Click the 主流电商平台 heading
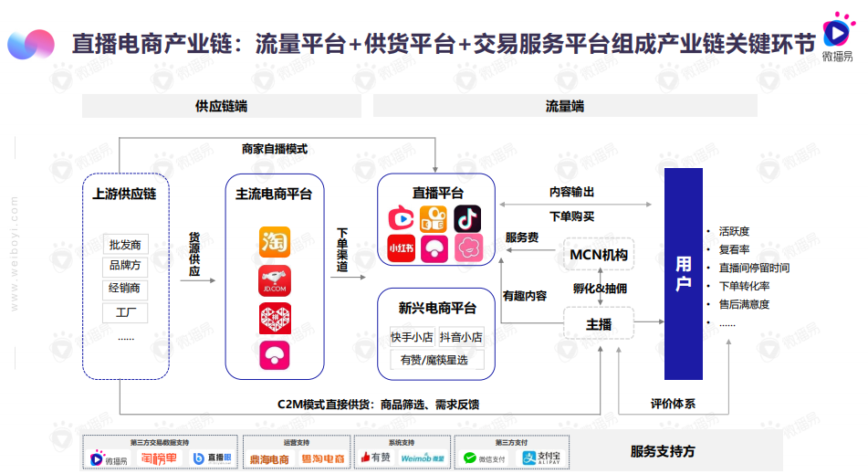Screen dimensions: 868x474 click(x=274, y=194)
